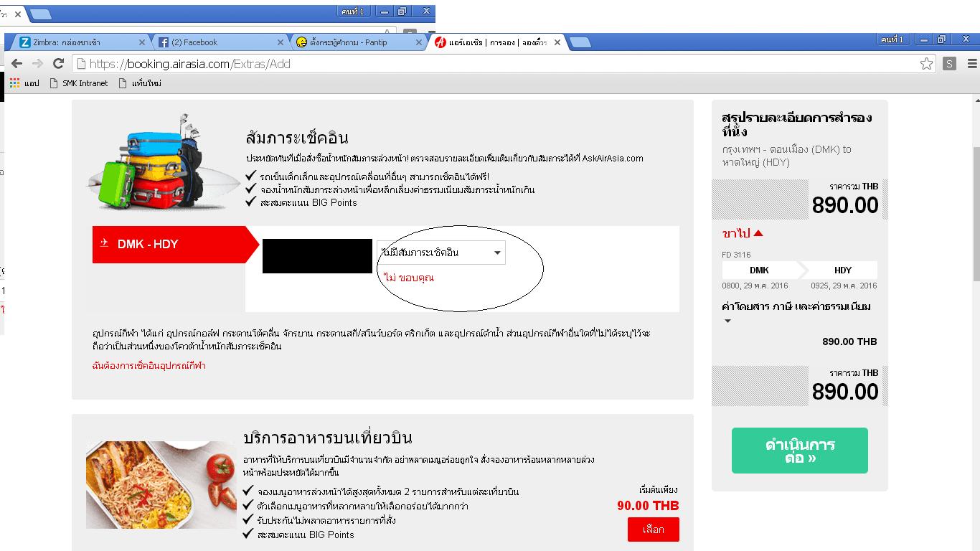
Task: Open a new tab in the back window
Action: pos(41,14)
